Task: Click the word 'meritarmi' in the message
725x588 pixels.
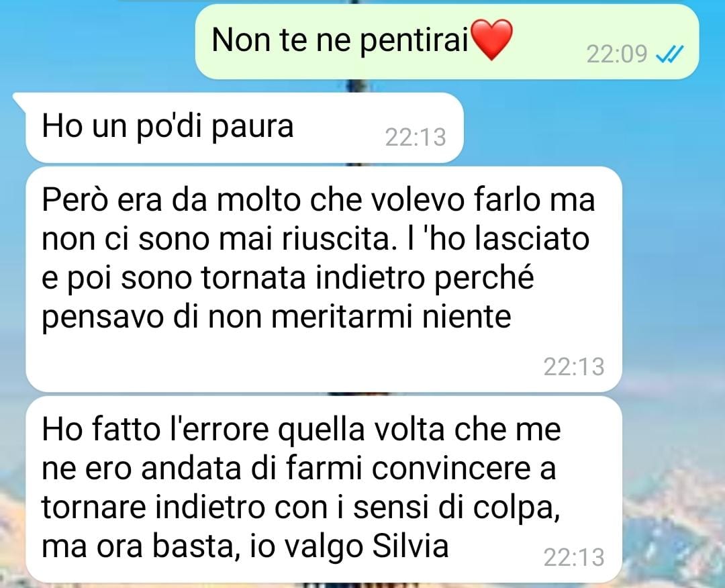Action: click(x=341, y=317)
